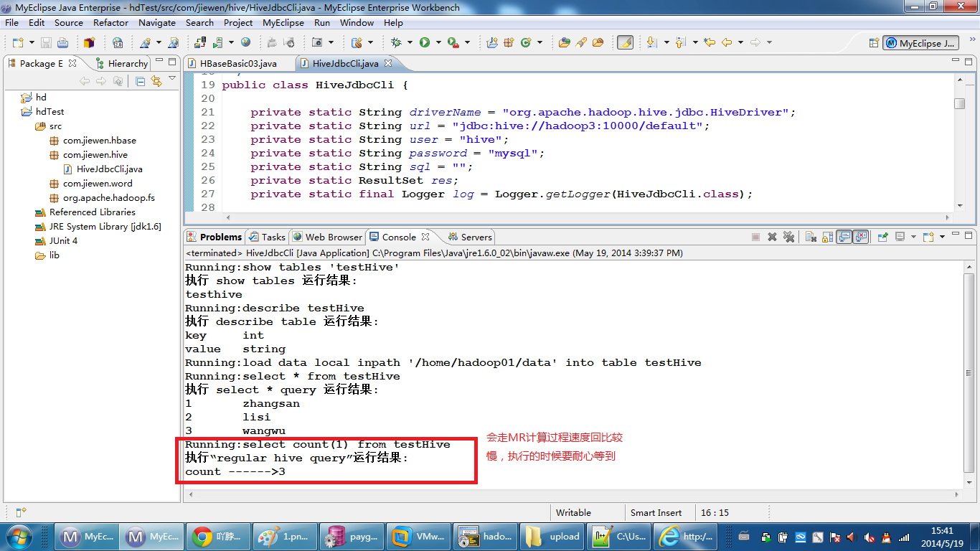The width and height of the screenshot is (980, 551).
Task: Open Package Explorer view menu triangle
Action: click(172, 79)
